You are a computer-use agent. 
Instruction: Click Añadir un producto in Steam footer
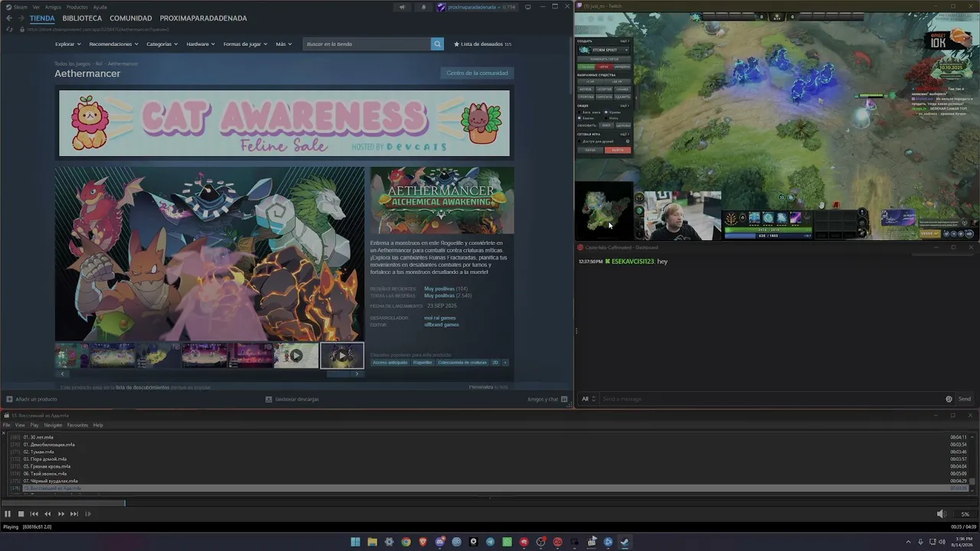coord(31,399)
